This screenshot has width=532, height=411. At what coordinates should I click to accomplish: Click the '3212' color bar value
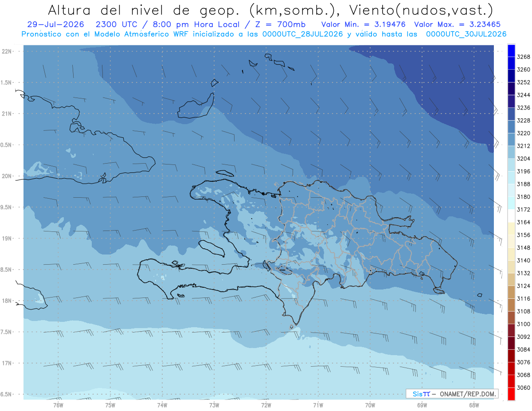pyautogui.click(x=524, y=146)
